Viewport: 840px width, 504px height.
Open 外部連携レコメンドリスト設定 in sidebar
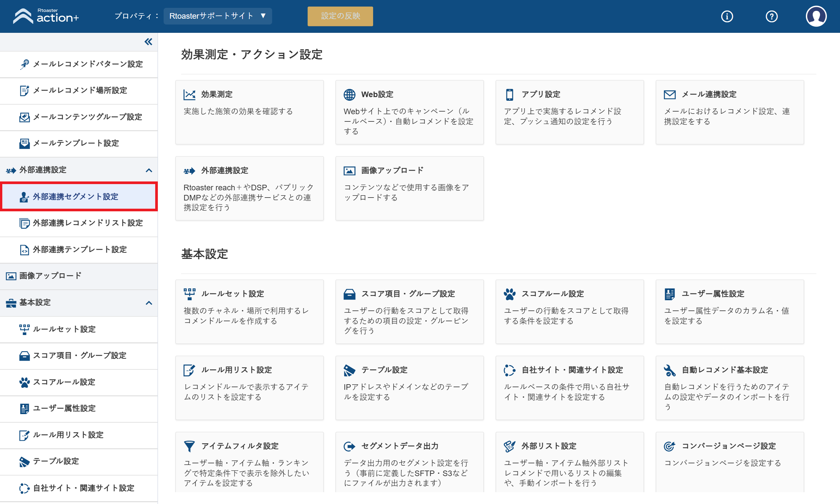click(x=79, y=223)
